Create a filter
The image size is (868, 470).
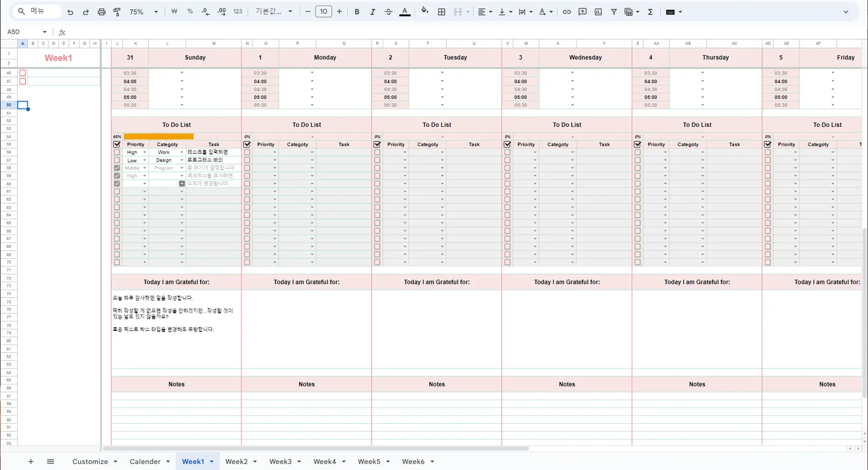click(614, 12)
